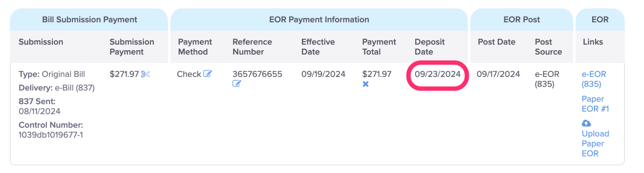Select the control number 1039db1019677-1
Screen dimensions: 644x173
point(51,135)
